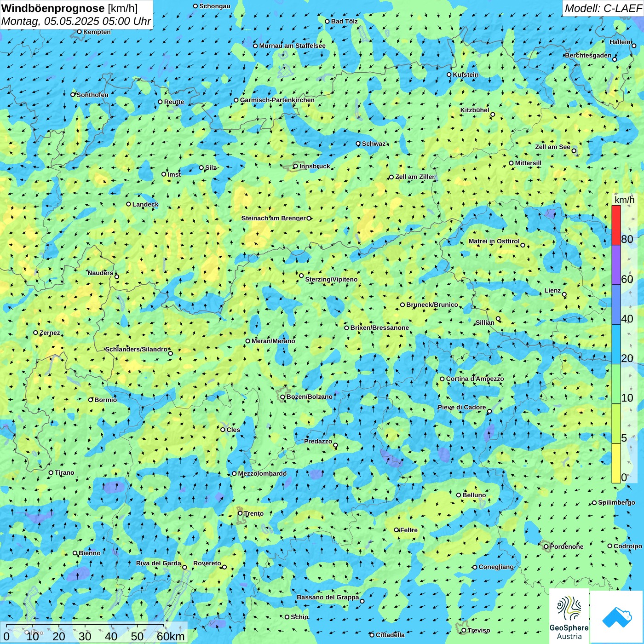The height and width of the screenshot is (644, 644).
Task: Click the Pordenone city marker
Action: coord(546,546)
